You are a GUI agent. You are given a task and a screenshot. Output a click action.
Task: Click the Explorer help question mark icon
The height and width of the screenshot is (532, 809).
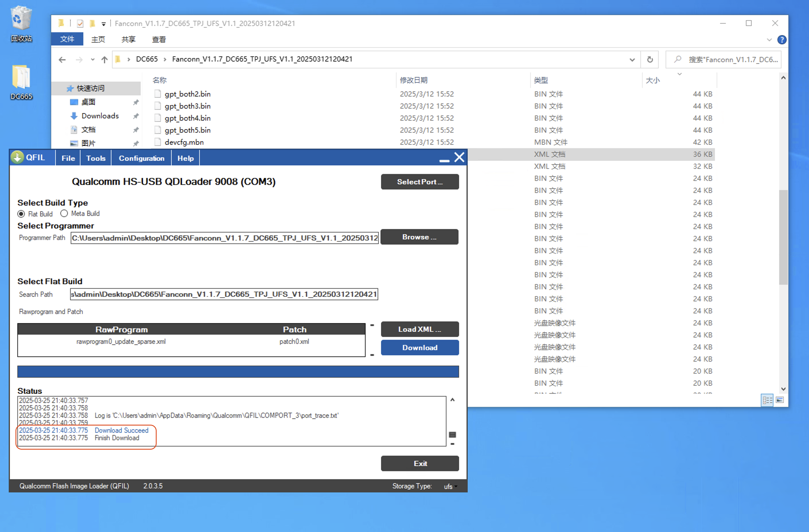tap(781, 40)
